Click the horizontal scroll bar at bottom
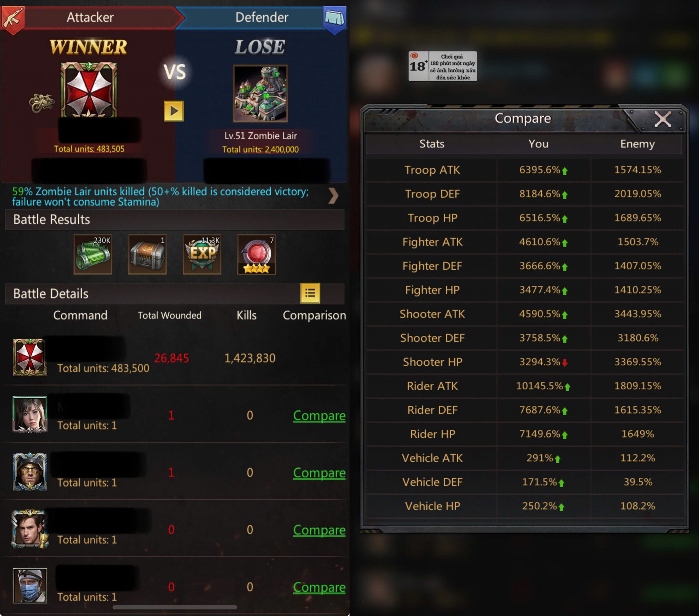Viewport: 699px width, 616px height. pos(174,607)
